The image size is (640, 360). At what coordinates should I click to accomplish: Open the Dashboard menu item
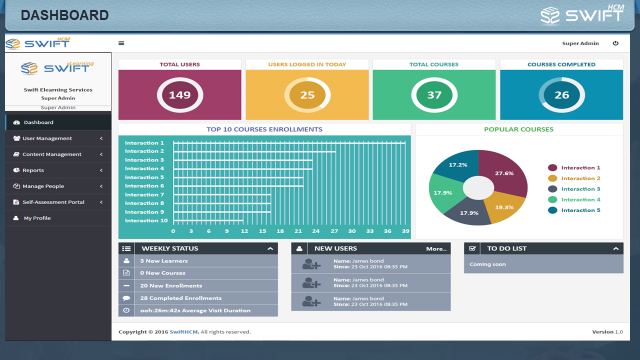coord(58,122)
